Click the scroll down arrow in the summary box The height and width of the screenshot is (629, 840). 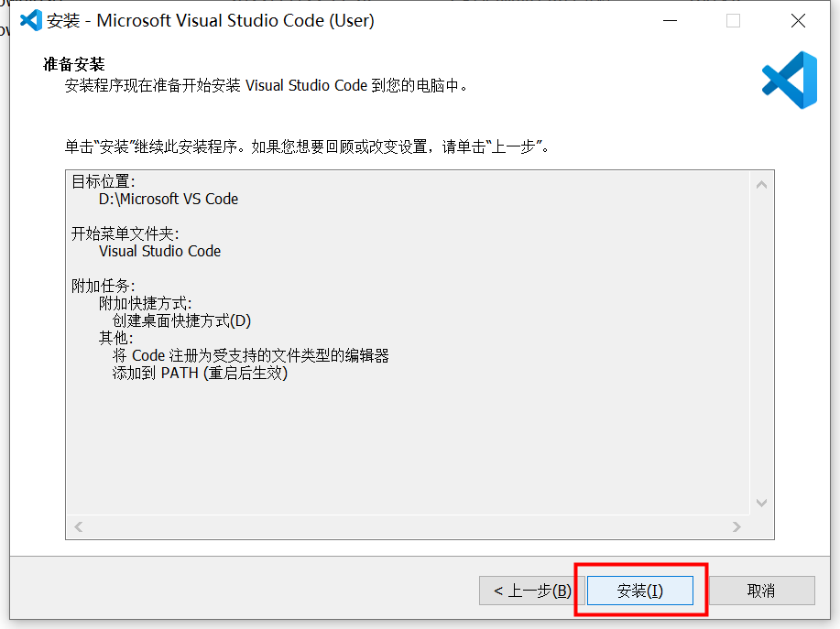point(762,503)
